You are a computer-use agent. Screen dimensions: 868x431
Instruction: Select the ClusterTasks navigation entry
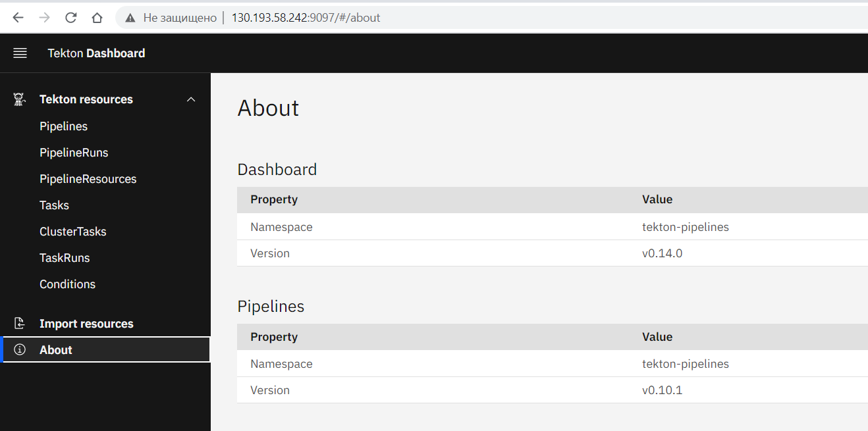pyautogui.click(x=73, y=231)
